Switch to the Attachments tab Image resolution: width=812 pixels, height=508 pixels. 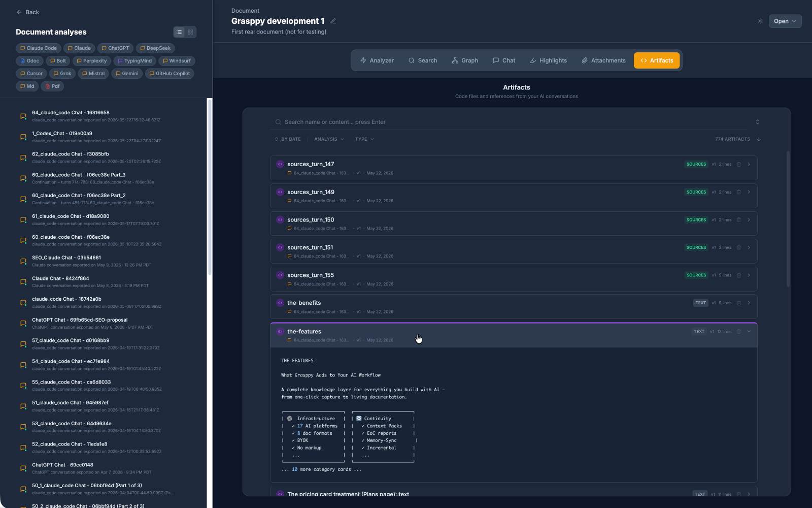(x=603, y=60)
